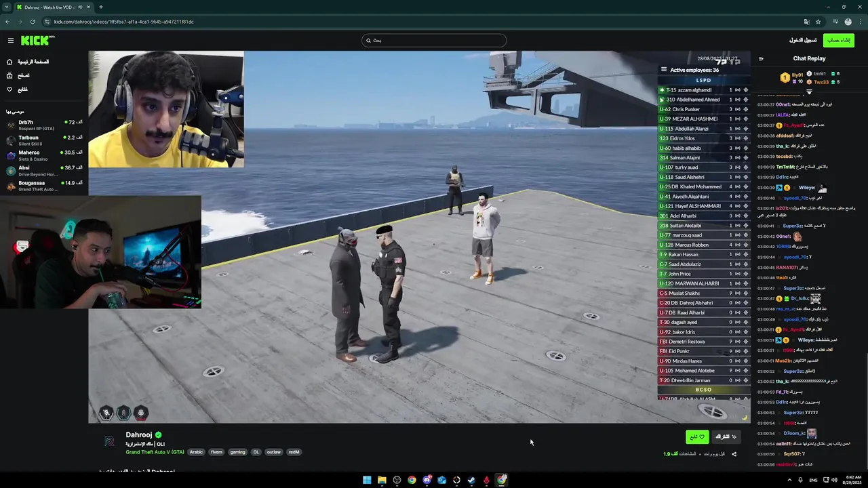Close the Dahrooj VOD tab

click(88, 7)
